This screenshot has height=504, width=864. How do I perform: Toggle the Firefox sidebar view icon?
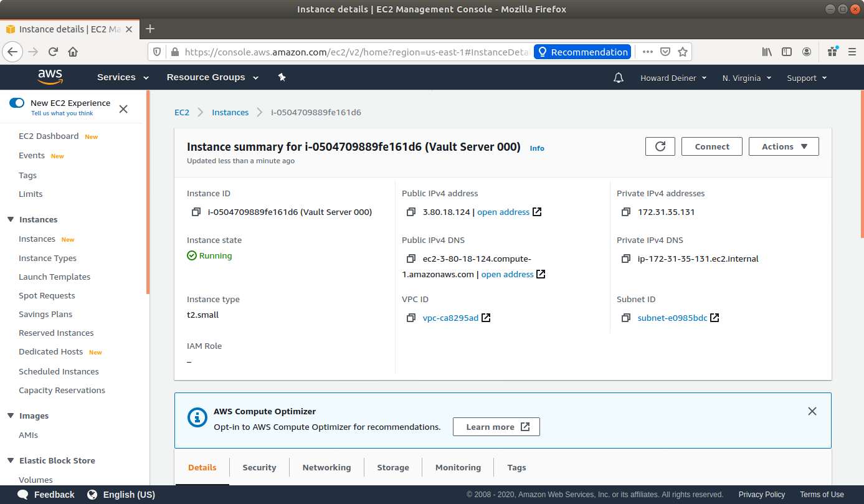tap(787, 52)
